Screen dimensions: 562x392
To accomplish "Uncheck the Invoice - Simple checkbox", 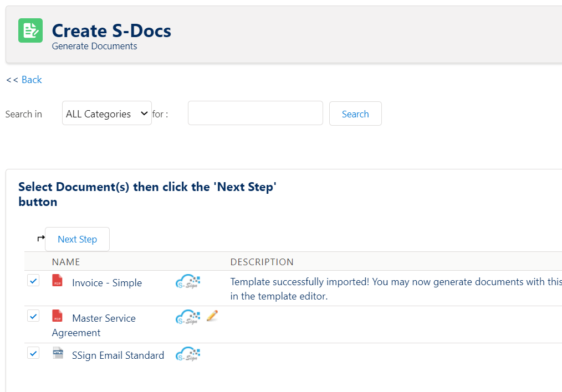I will 33,281.
